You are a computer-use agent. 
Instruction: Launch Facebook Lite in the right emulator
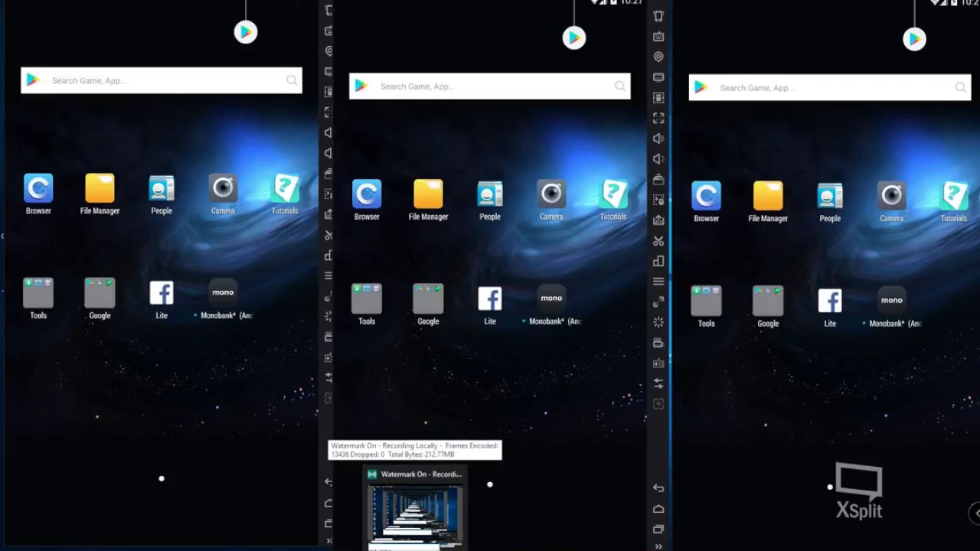pyautogui.click(x=830, y=301)
